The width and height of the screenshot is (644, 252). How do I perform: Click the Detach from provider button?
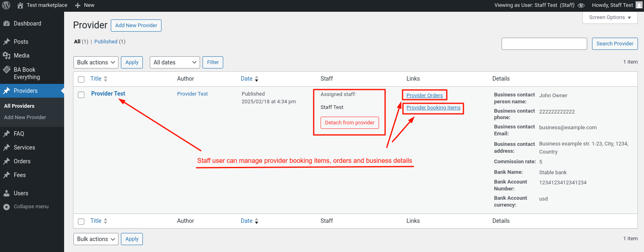tap(350, 123)
